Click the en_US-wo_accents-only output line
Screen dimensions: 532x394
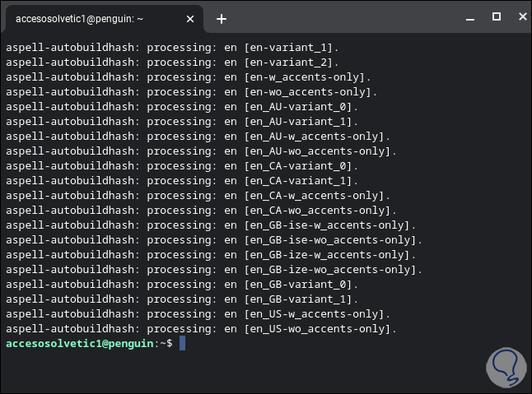point(201,329)
